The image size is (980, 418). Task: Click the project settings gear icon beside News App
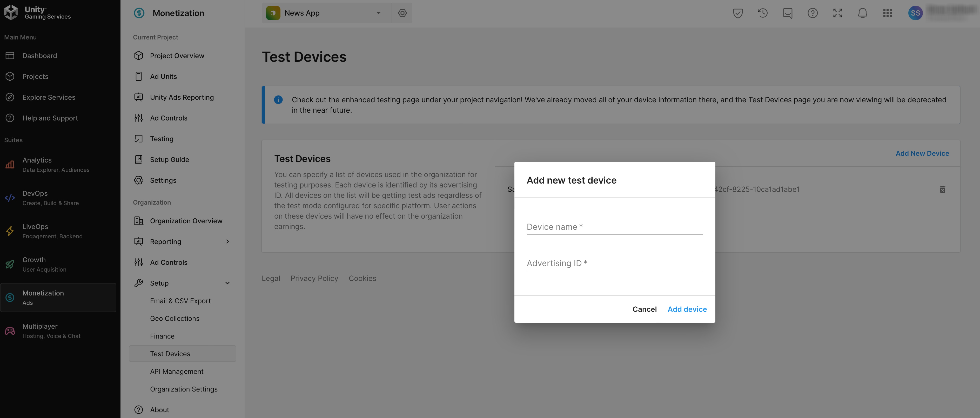tap(402, 13)
